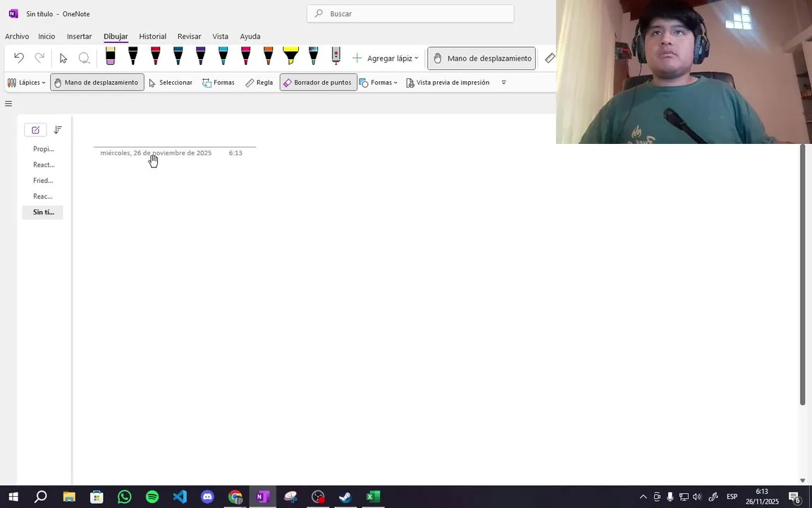Open Spotify from the taskbar
Screen dimensions: 812x508
[x=152, y=497]
